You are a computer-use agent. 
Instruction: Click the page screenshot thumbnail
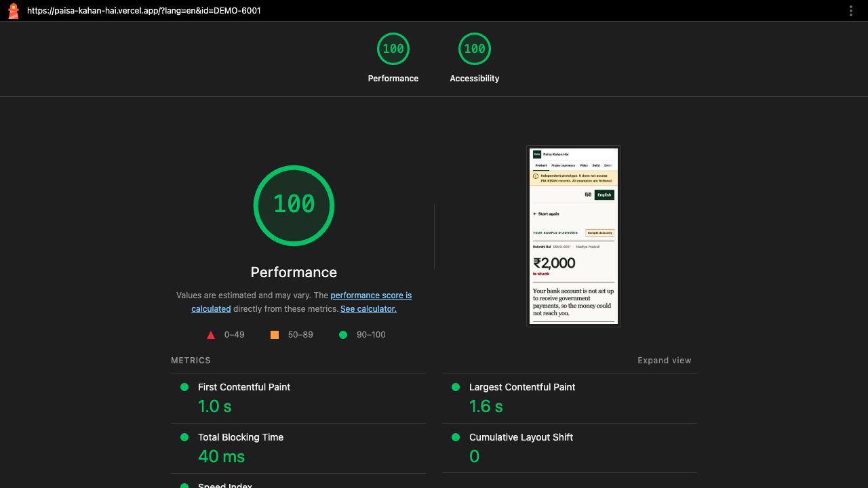click(x=574, y=236)
